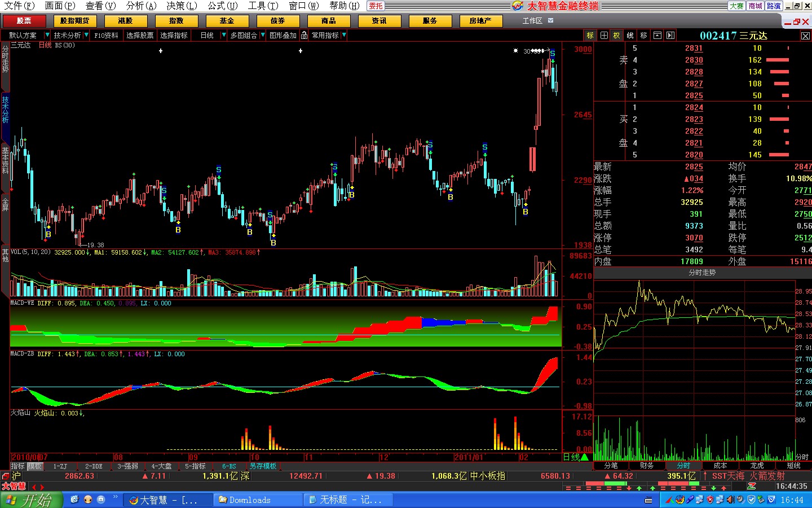The width and height of the screenshot is (812, 508).
Task: Click the lock icon next to 图形叠加
Action: [304, 35]
